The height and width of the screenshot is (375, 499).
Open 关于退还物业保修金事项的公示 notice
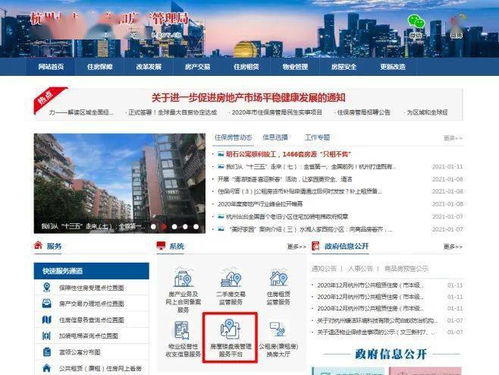[x=377, y=332]
